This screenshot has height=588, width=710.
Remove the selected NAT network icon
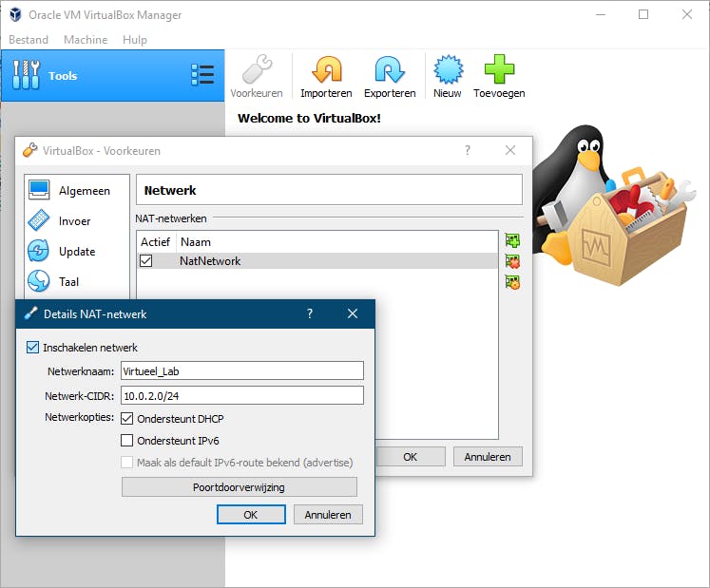pos(512,261)
